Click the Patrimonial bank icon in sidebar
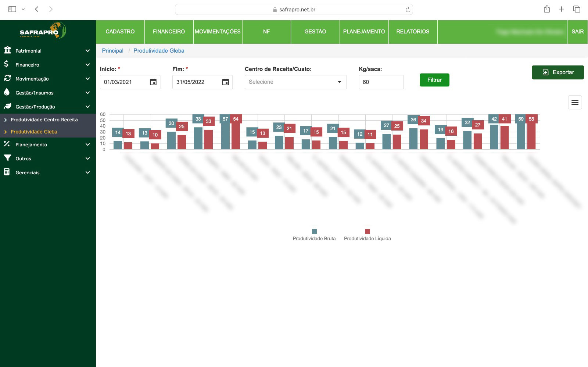Screen dimensions: 588x367 (7, 50)
